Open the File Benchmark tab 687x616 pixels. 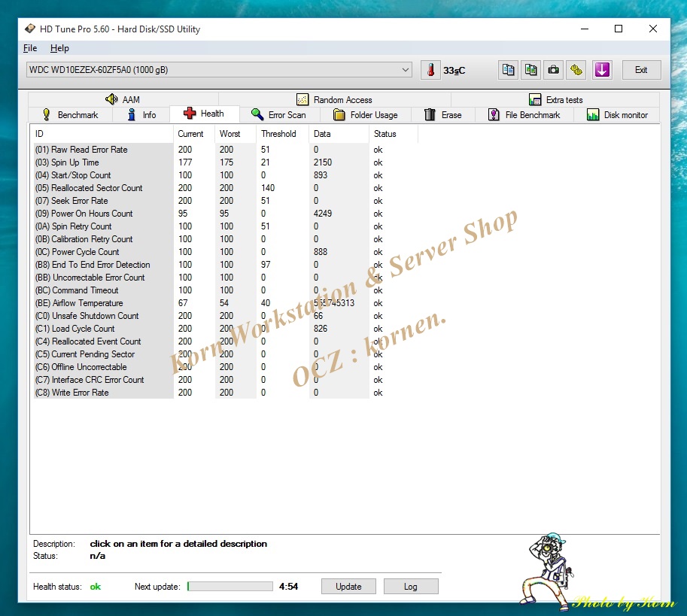coord(524,115)
